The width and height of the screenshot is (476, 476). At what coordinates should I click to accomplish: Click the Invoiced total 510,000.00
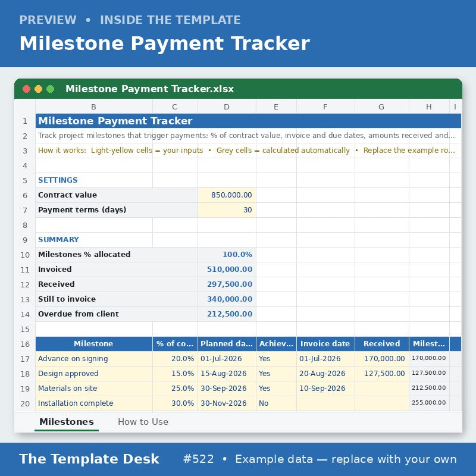(227, 270)
